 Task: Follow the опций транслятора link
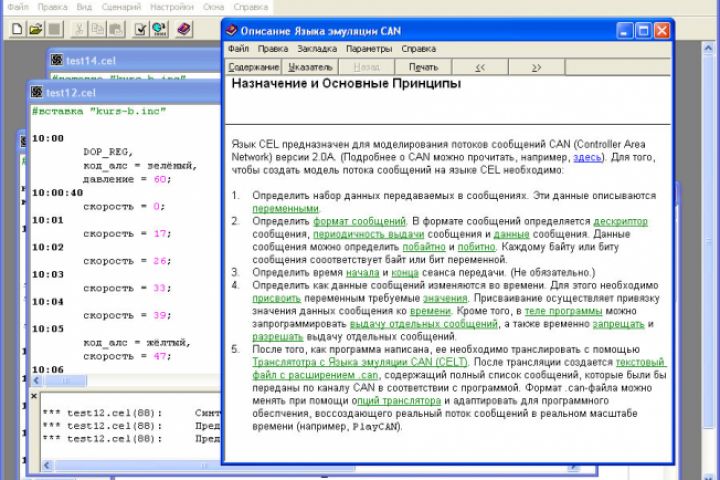[x=399, y=401]
